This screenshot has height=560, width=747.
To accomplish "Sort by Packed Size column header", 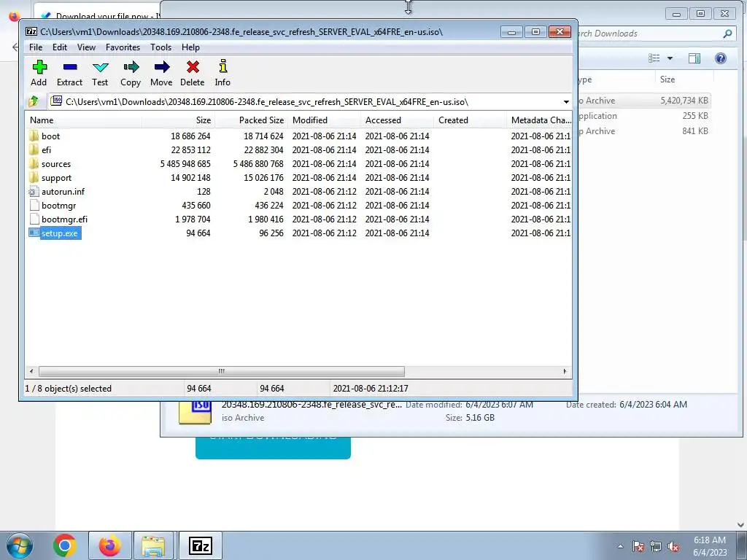I will 251,120.
